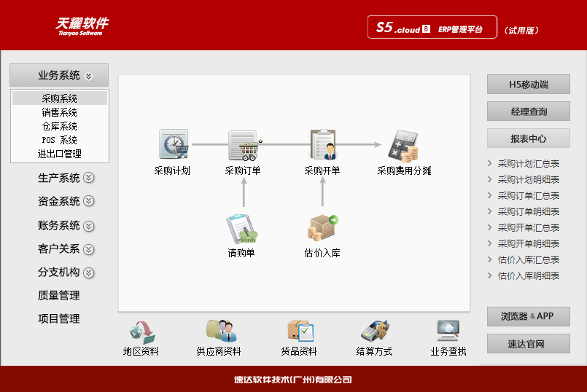587x392 pixels.
Task: Click the 采购开单 purchase billing icon
Action: 322,145
